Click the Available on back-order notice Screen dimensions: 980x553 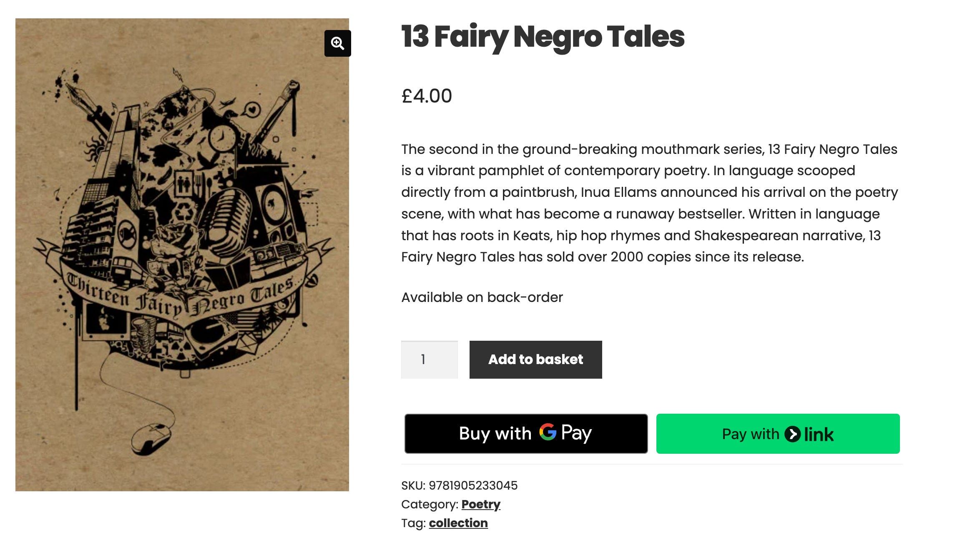tap(482, 297)
